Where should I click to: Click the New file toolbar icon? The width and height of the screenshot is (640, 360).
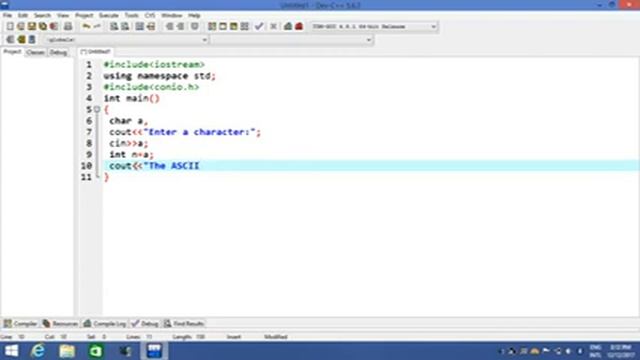point(10,27)
